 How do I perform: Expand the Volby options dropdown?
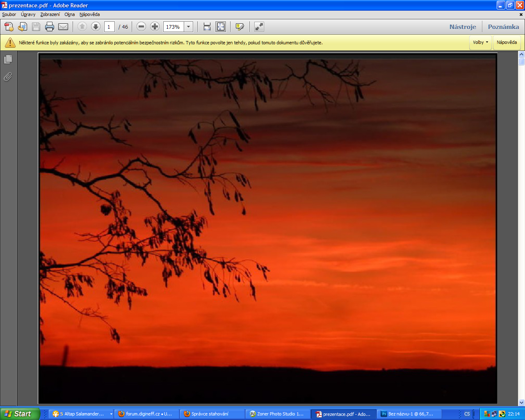(480, 42)
